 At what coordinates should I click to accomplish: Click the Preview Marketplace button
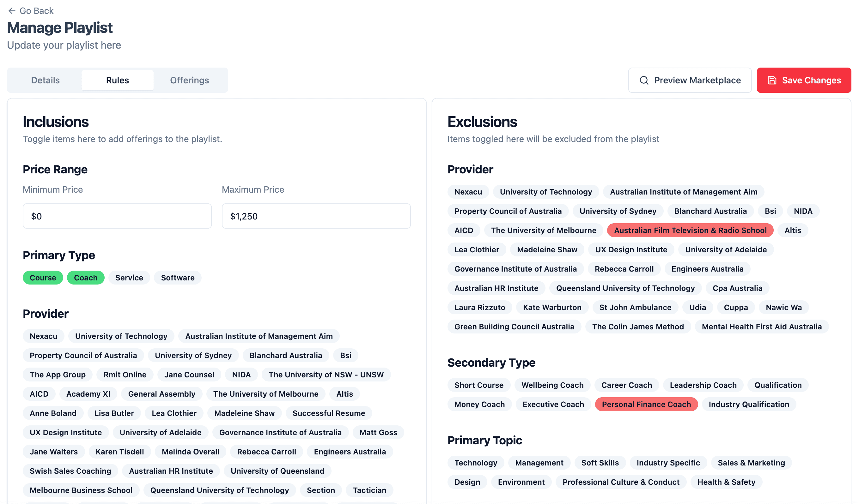coord(690,80)
